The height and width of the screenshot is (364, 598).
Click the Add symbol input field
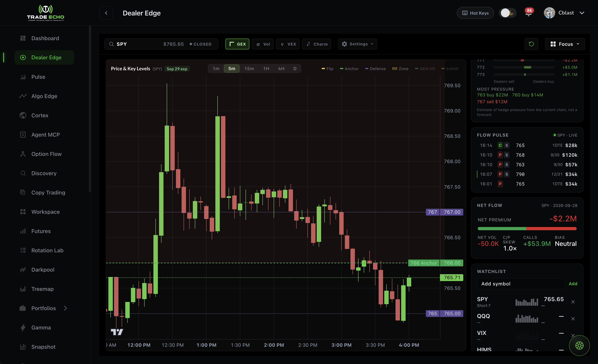point(521,284)
